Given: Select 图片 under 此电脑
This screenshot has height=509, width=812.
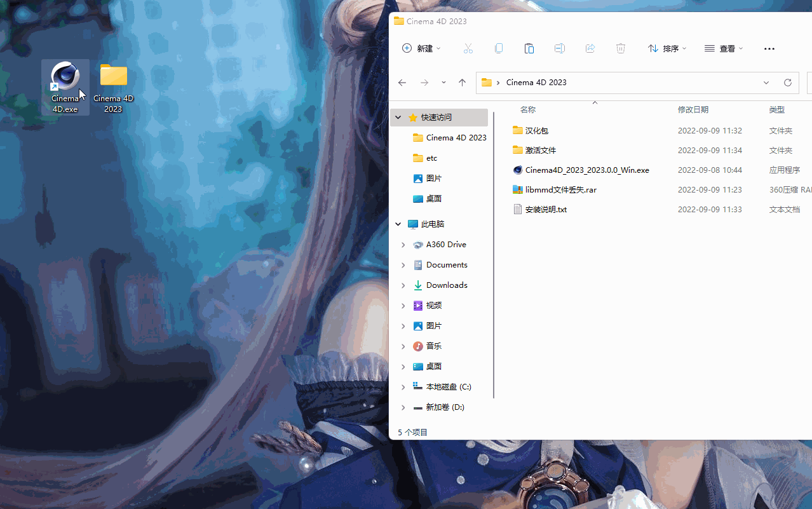Looking at the screenshot, I should (428, 326).
